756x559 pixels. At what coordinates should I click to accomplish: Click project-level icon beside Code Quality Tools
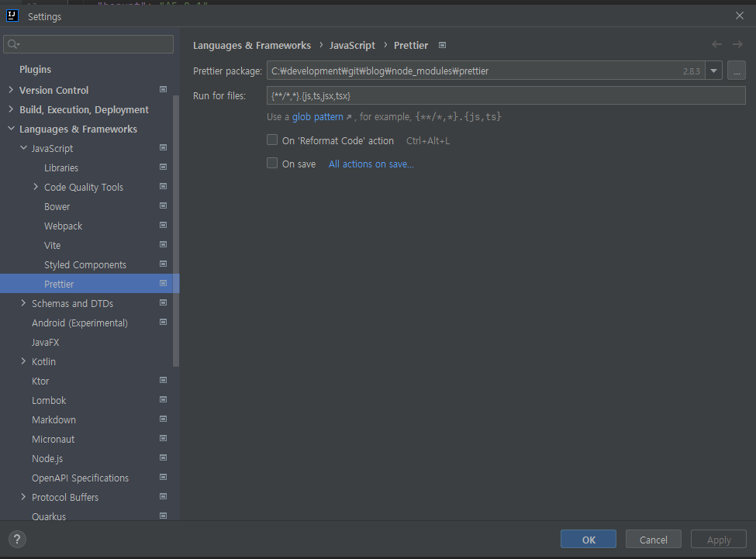pos(163,187)
